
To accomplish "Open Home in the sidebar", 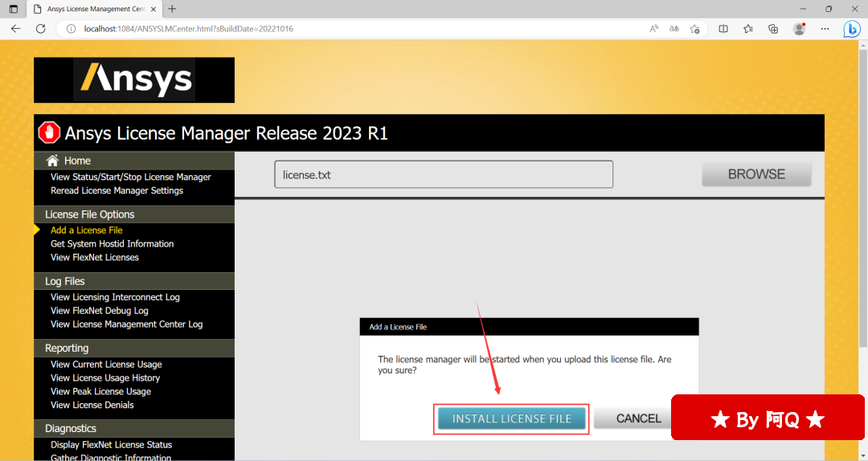I will click(x=77, y=161).
